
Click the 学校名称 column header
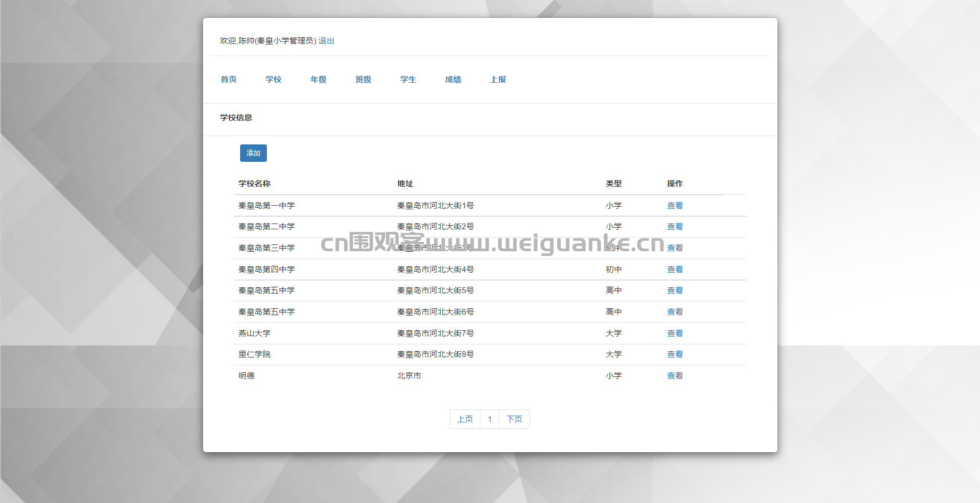point(254,184)
